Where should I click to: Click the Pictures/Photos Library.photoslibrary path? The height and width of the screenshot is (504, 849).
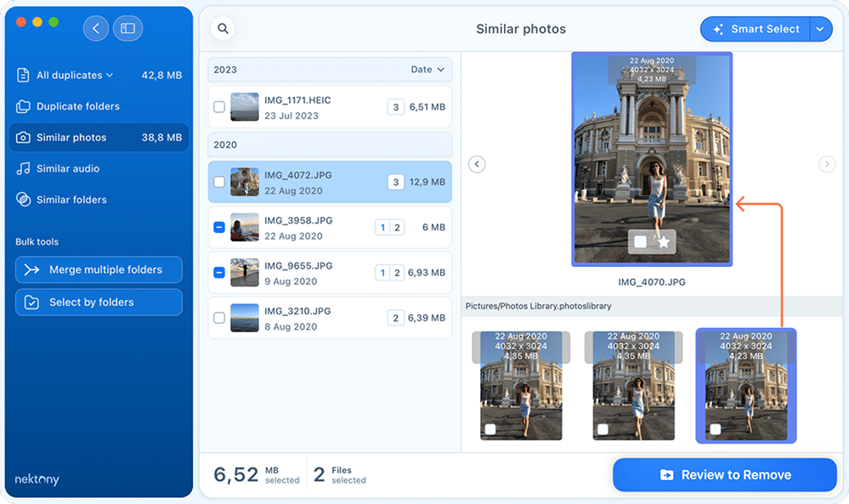tap(538, 306)
